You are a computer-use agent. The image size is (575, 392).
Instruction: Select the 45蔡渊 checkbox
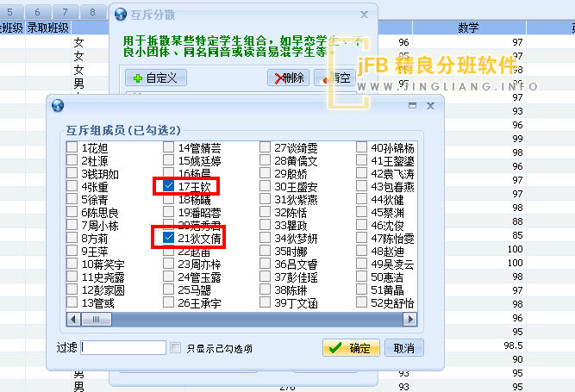[x=361, y=212]
